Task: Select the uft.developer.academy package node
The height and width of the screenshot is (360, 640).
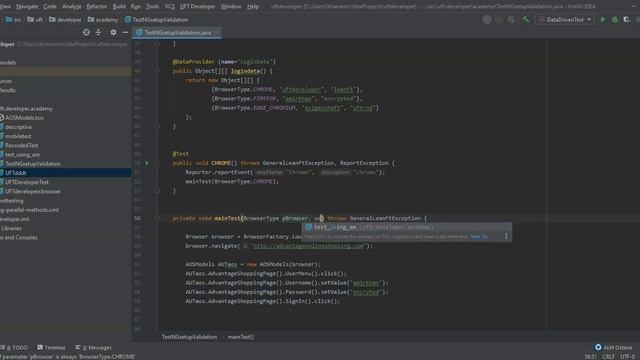Action: click(x=27, y=109)
